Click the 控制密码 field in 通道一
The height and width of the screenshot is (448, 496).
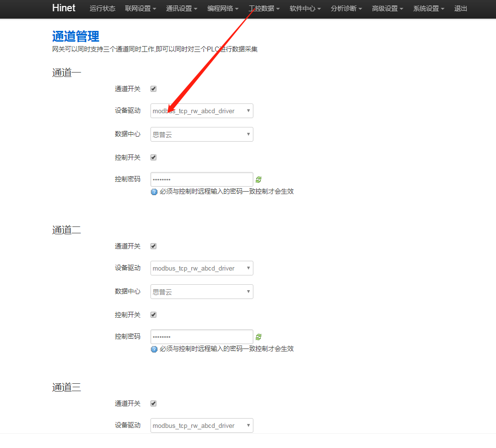[201, 179]
